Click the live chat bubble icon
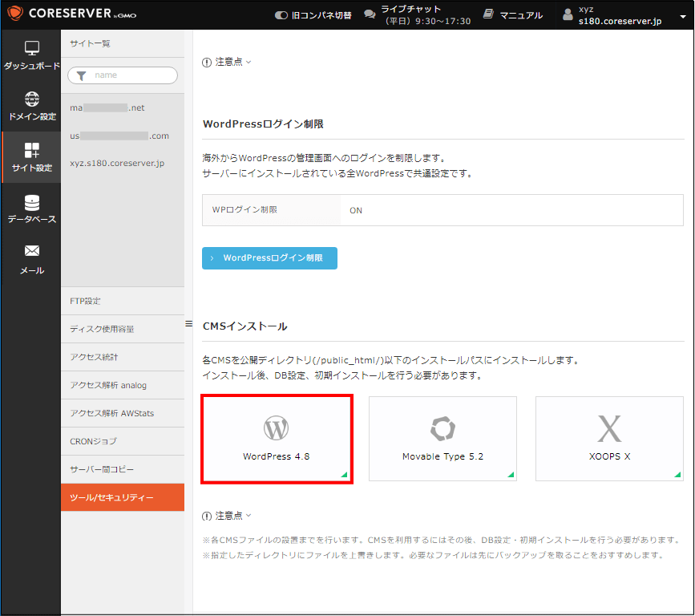 coord(370,14)
